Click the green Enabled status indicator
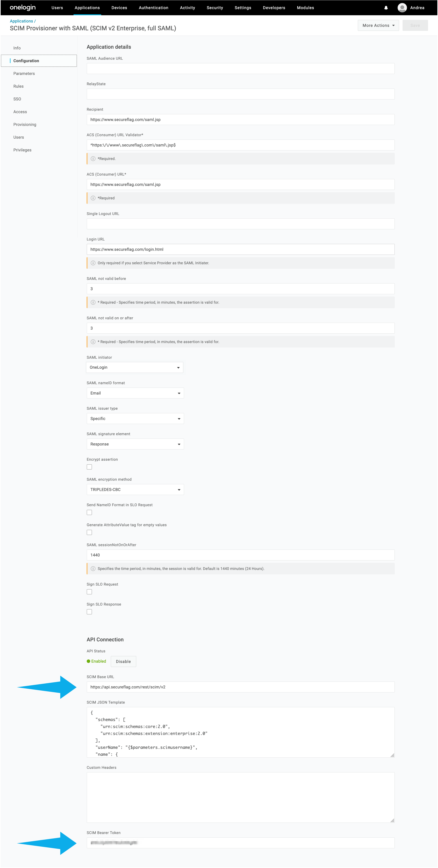 (x=96, y=661)
